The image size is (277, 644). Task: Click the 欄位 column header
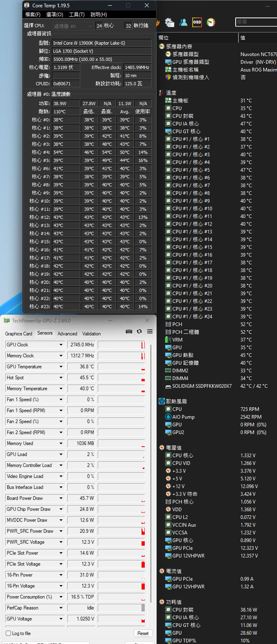(x=198, y=37)
